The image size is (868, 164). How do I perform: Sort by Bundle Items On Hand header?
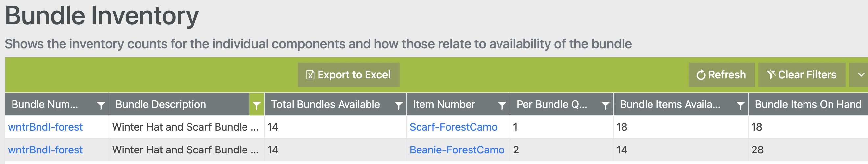pos(808,105)
